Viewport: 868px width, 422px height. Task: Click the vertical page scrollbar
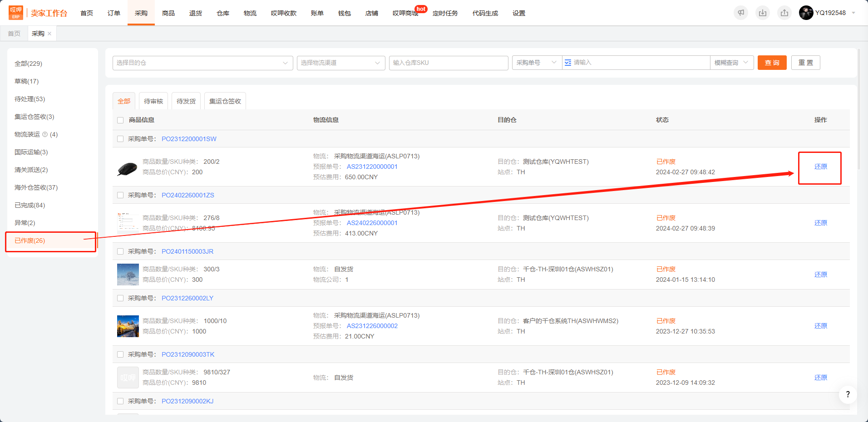point(859,109)
